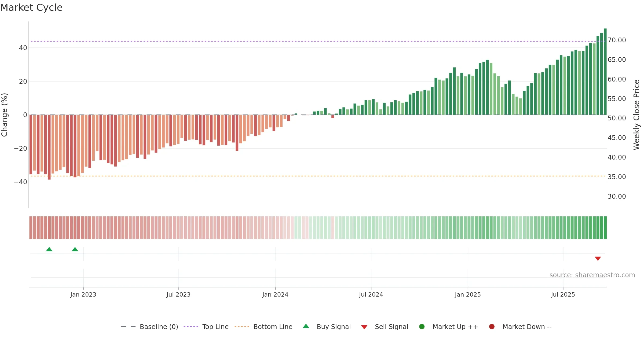Viewport: 644px width, 362px height.
Task: Click the green Market Up circle icon
Action: (422, 327)
